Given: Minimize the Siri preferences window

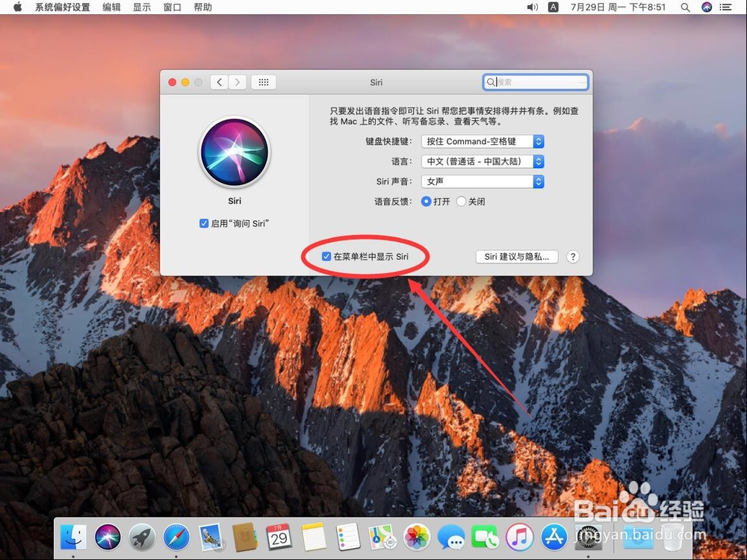Looking at the screenshot, I should 185,82.
